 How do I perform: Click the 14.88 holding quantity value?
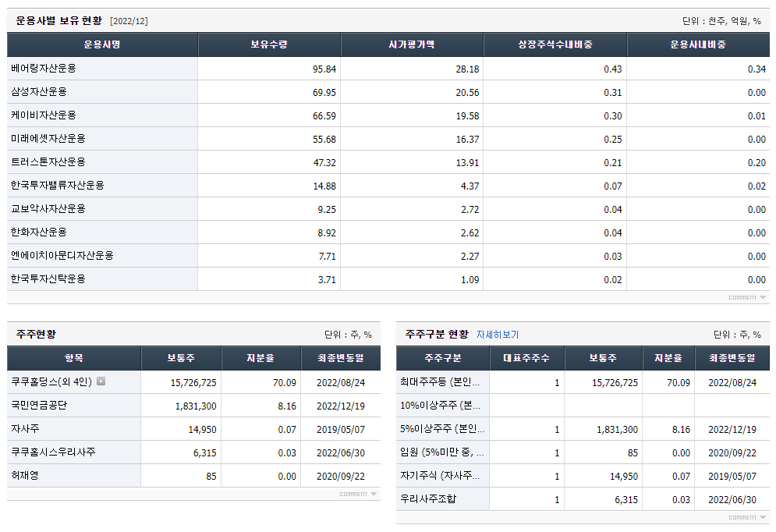(324, 186)
